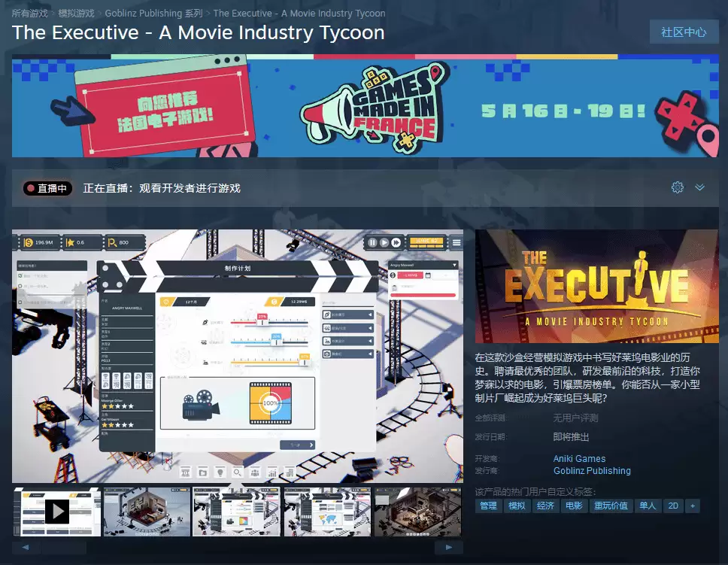The image size is (728, 565).
Task: Open the broadcast settings gear icon
Action: tap(678, 187)
